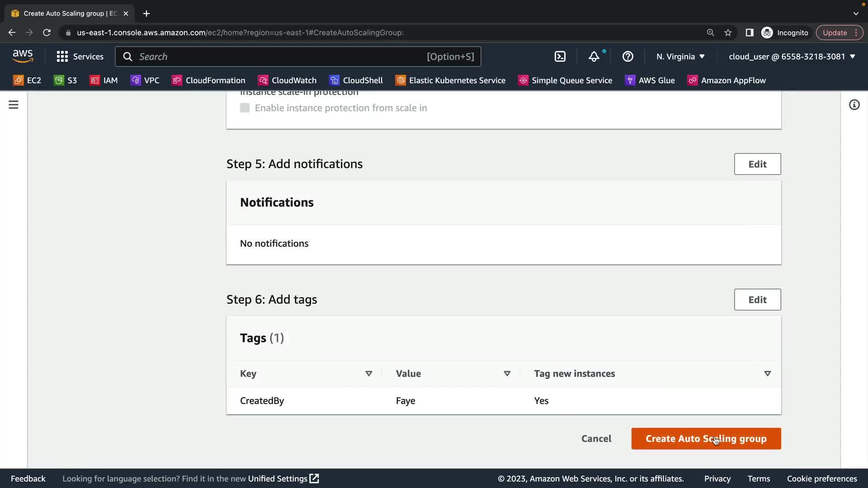This screenshot has height=488, width=868.
Task: Sort by Tag new instances column arrow
Action: point(767,374)
